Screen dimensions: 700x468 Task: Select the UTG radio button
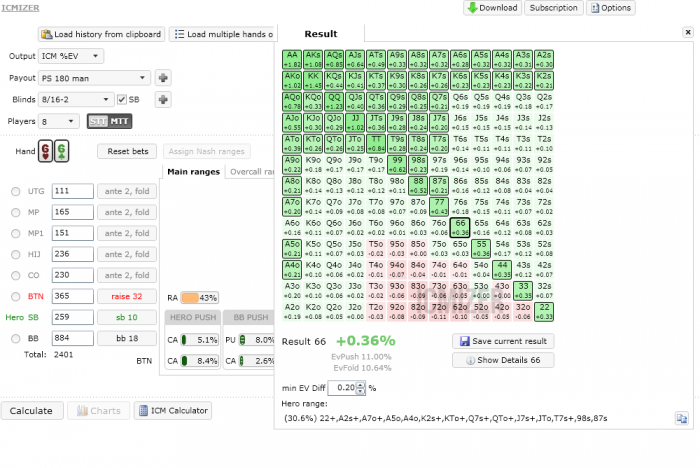[x=16, y=192]
